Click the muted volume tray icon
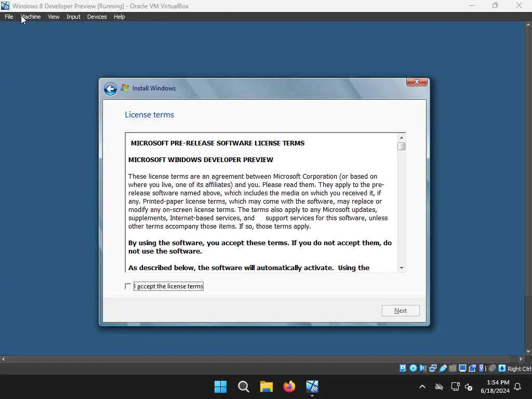This screenshot has width=532, height=399. (x=469, y=387)
